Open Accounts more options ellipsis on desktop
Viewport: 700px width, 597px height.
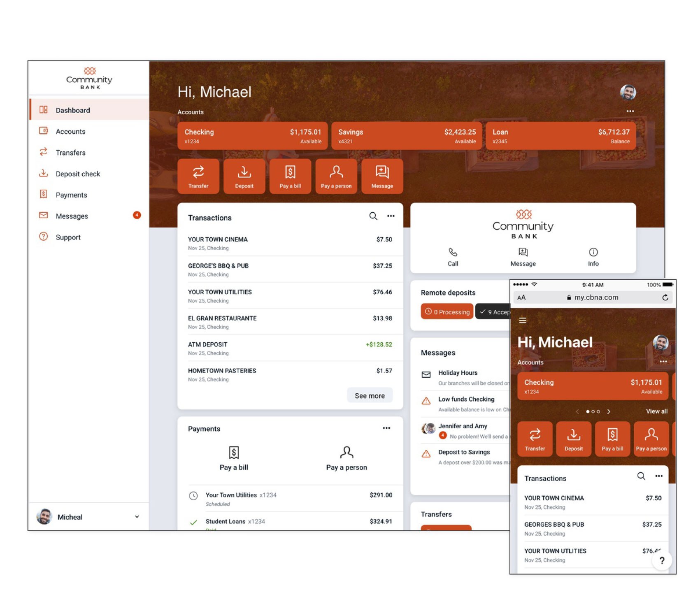(x=630, y=111)
